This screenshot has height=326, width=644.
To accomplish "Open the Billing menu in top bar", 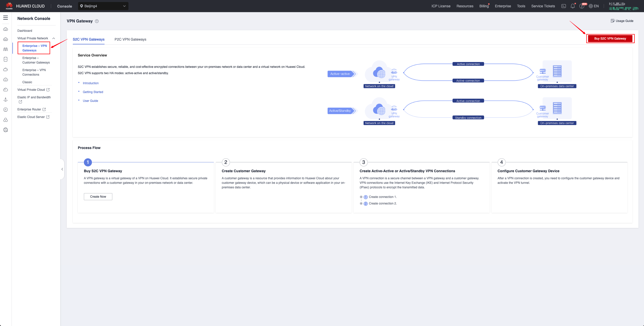I will (484, 6).
